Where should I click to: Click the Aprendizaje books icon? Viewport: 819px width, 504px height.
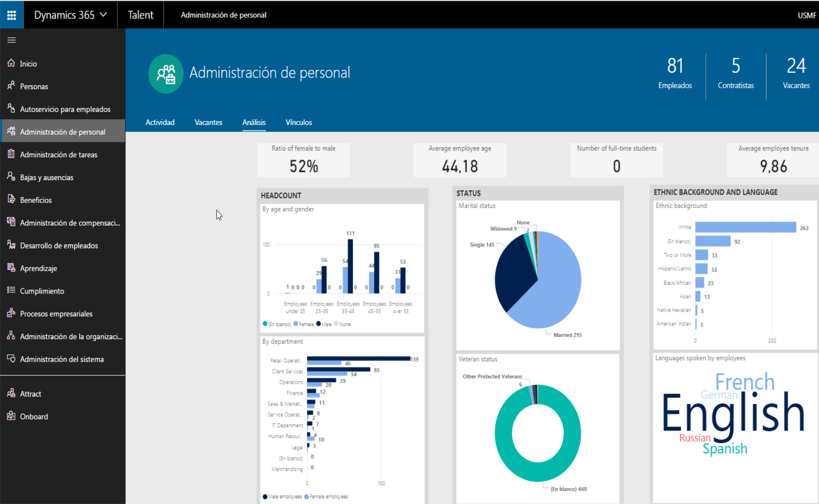[11, 268]
